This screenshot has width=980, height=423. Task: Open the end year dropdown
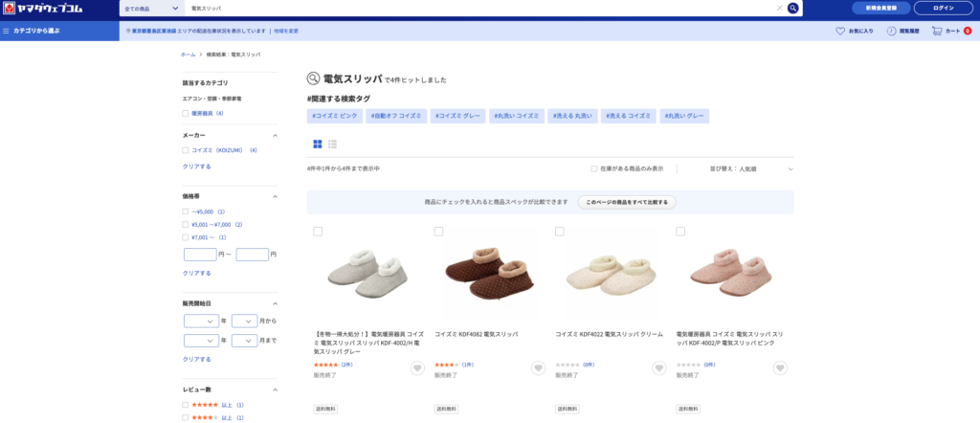pos(201,341)
